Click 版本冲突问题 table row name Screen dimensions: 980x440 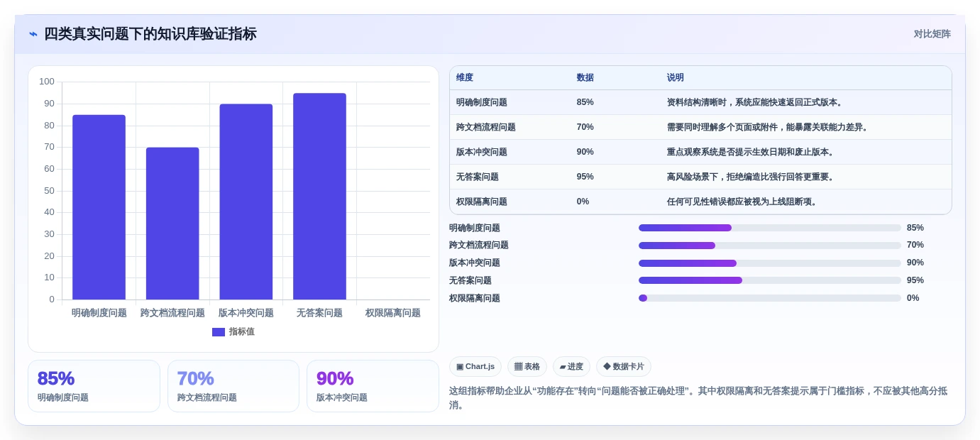click(482, 152)
